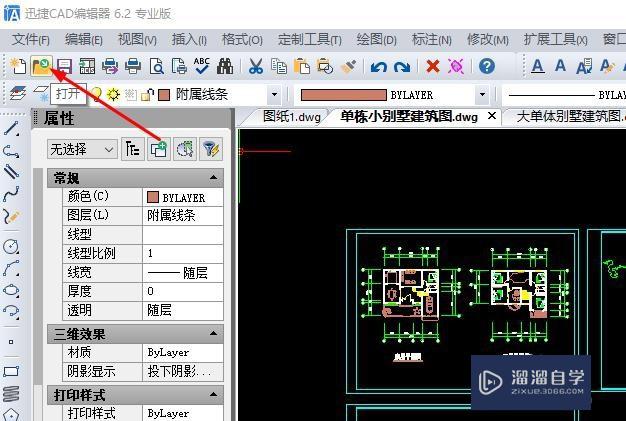Image resolution: width=626 pixels, height=421 pixels.
Task: Click the ABC spell check icon
Action: [x=202, y=66]
